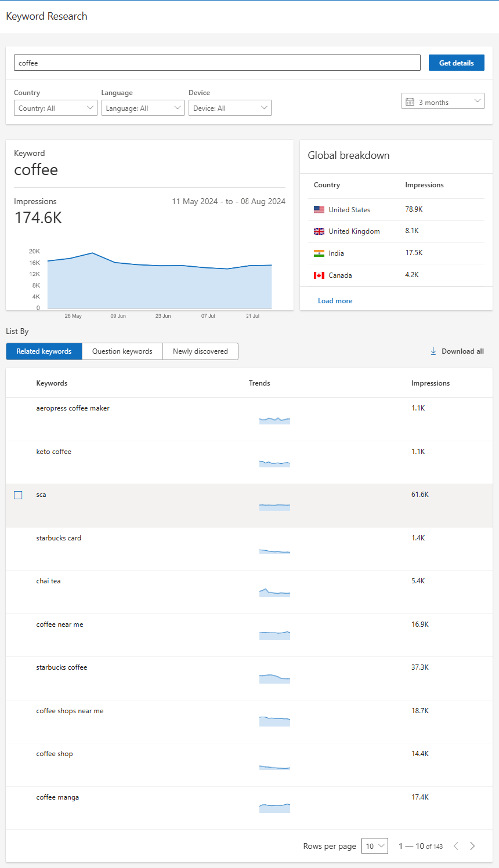Go to previous page of keyword results
The width and height of the screenshot is (499, 868).
[456, 846]
